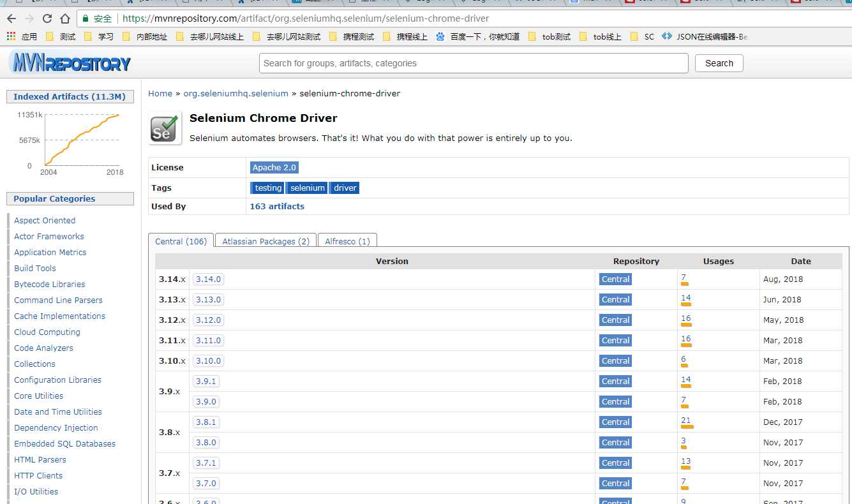Open version 3.9.1
The height and width of the screenshot is (504, 852).
point(206,381)
